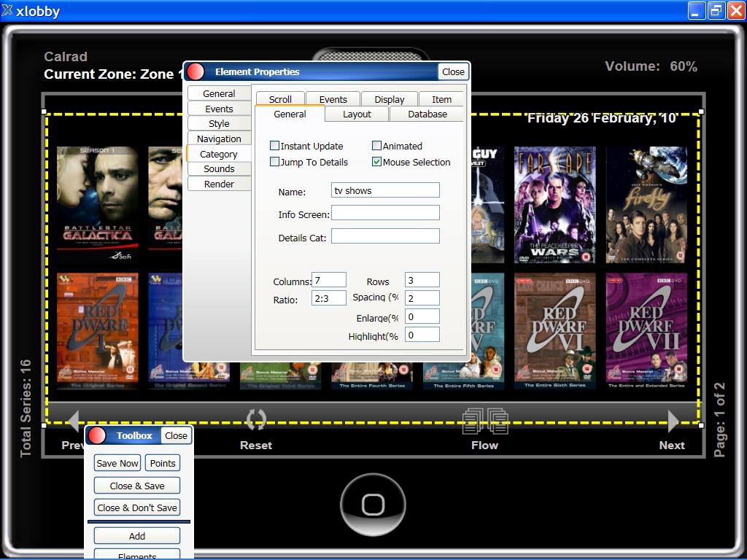Screen dimensions: 747x560
Task: Click the Total Series: 16 text
Action: [26, 408]
